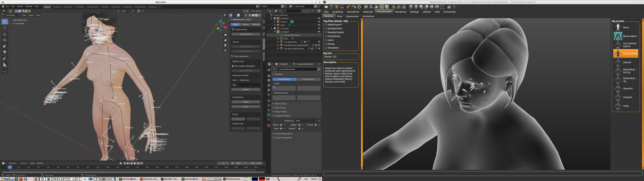Click MakeHuman symmetry both-sides icon
644x181 pixels.
click(x=404, y=7)
